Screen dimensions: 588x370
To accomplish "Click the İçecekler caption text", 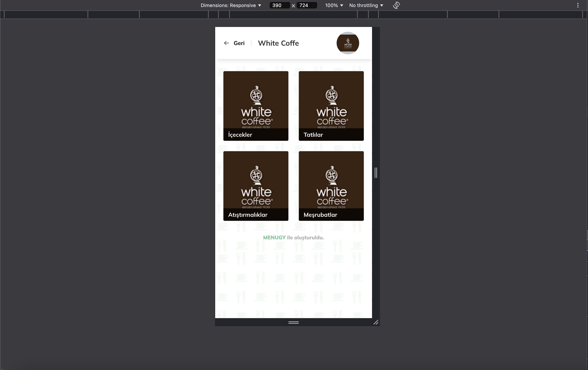I will coord(240,135).
